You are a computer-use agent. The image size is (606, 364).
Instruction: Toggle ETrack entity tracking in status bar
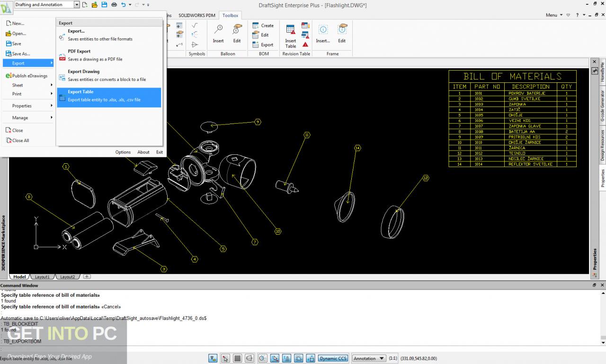(x=287, y=358)
